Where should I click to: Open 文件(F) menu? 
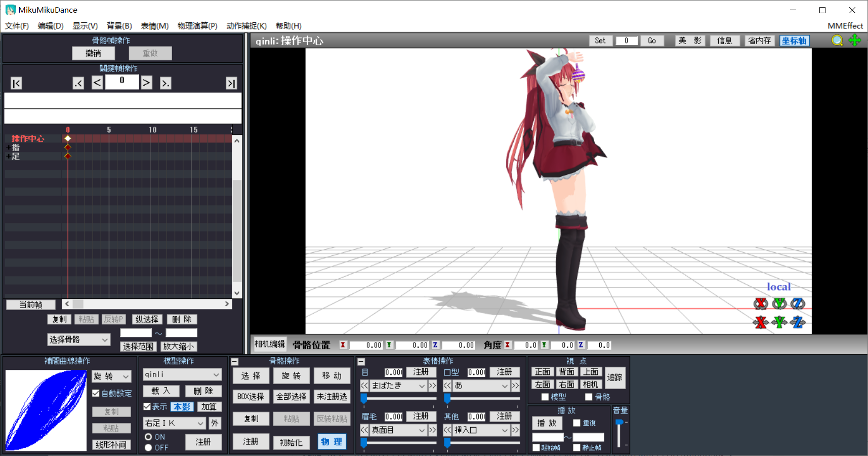[17, 26]
